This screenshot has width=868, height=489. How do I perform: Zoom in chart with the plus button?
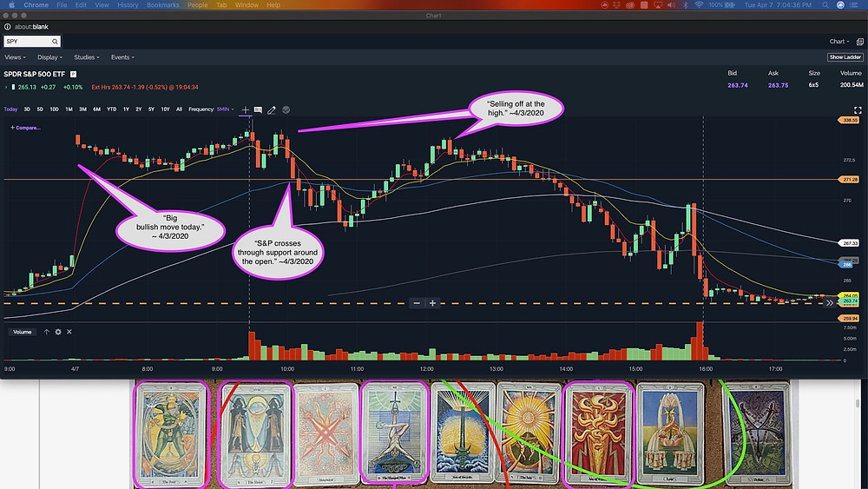tap(433, 303)
